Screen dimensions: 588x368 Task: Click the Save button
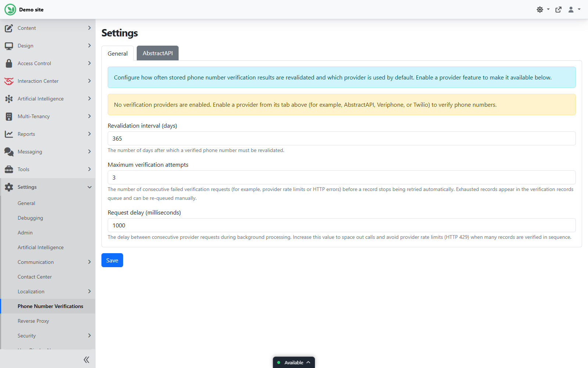pyautogui.click(x=112, y=260)
